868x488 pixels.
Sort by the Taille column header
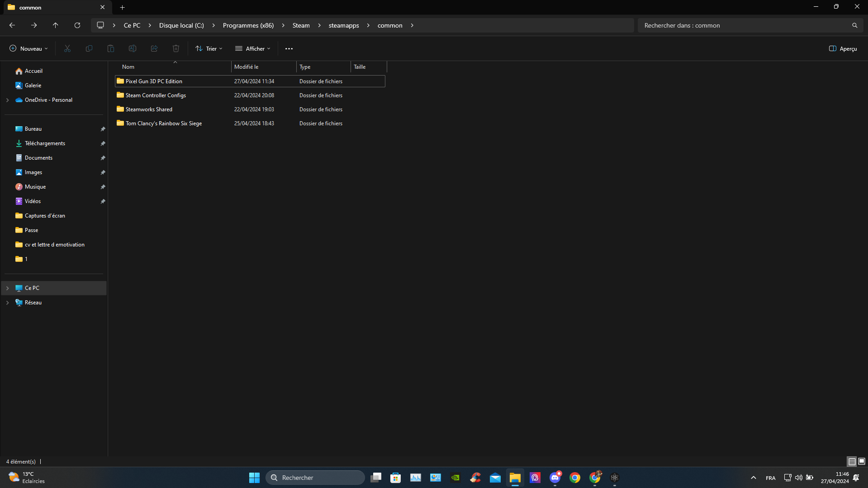coord(360,67)
